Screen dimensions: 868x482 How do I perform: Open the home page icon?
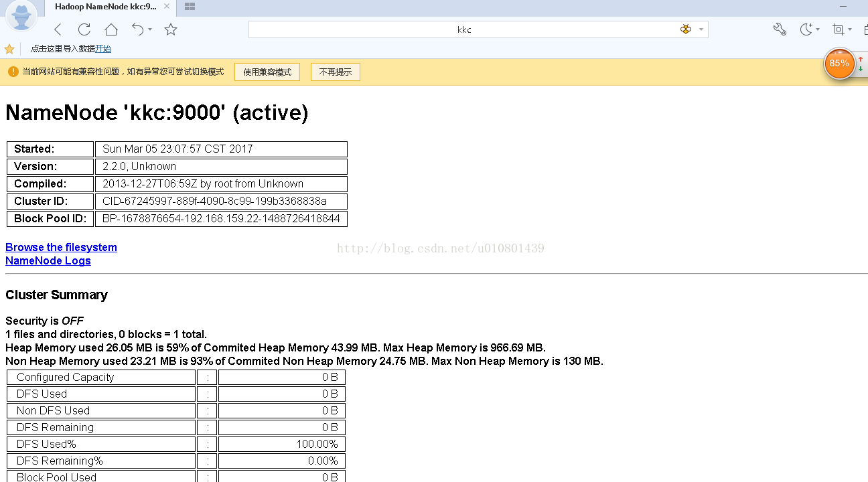click(x=111, y=29)
